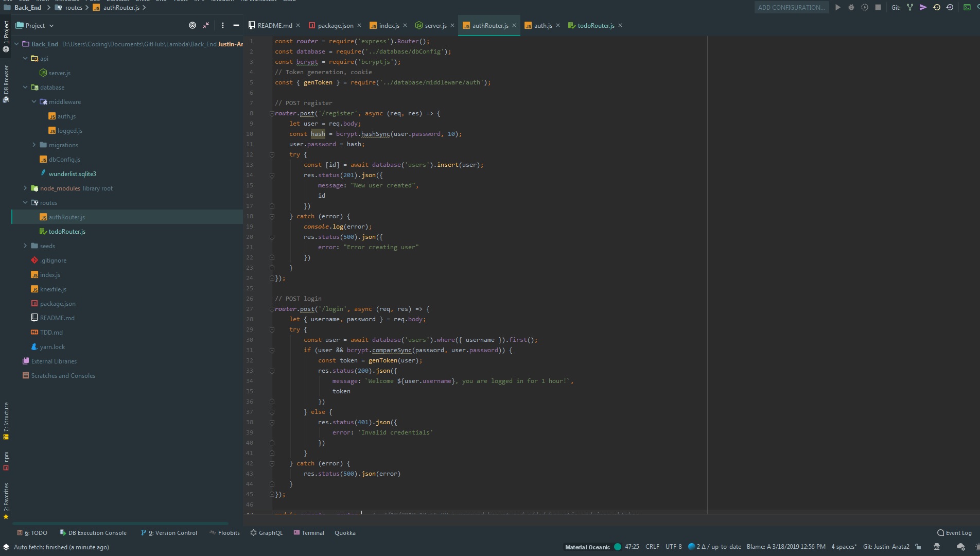Click the Git branches fork icon
This screenshot has height=556, width=980.
click(910, 7)
